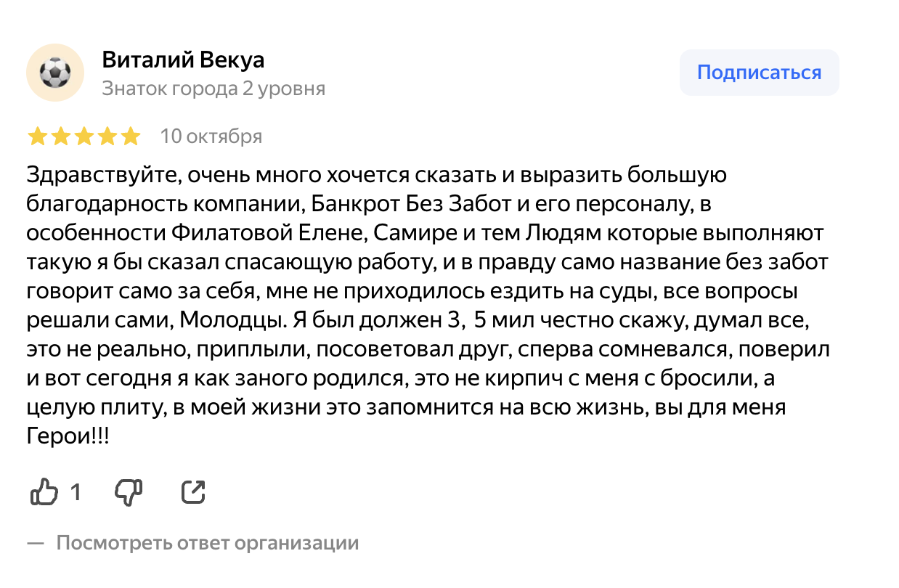Share this review via the arrow icon
This screenshot has height=588, width=899.
(192, 492)
